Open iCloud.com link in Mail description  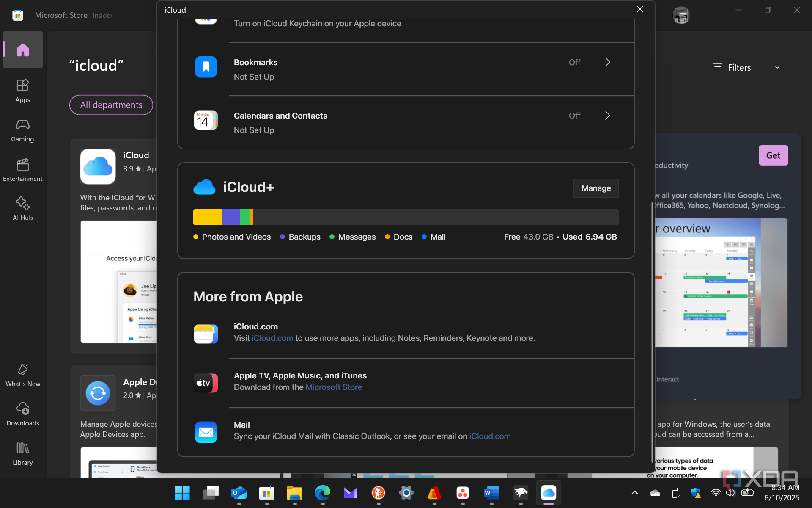click(x=490, y=436)
